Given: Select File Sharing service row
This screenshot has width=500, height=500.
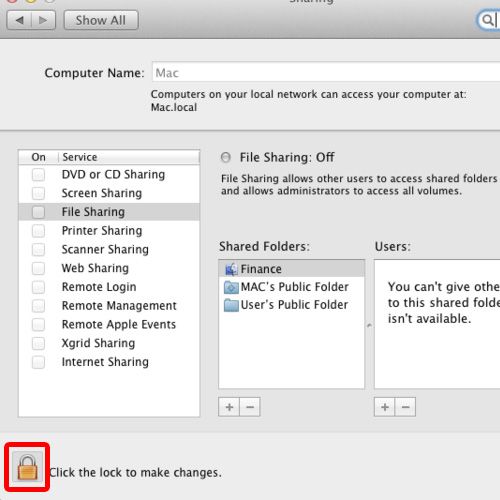Looking at the screenshot, I should (109, 212).
